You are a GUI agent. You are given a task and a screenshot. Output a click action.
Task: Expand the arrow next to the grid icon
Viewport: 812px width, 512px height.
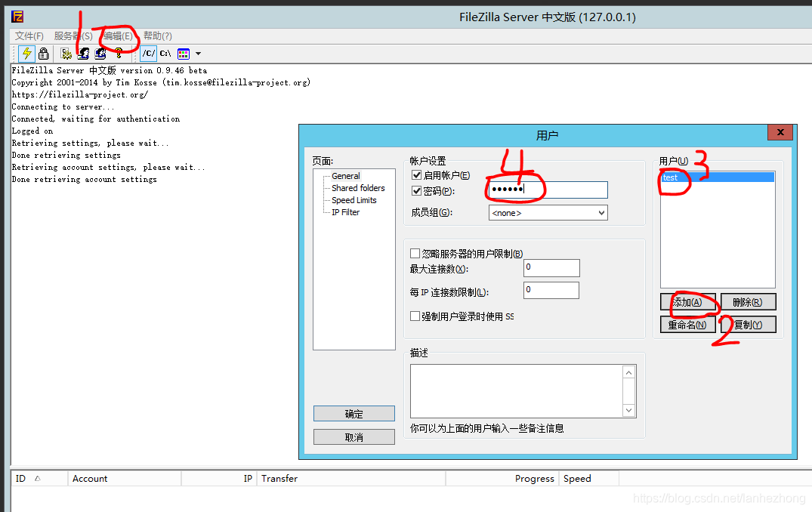pyautogui.click(x=198, y=54)
